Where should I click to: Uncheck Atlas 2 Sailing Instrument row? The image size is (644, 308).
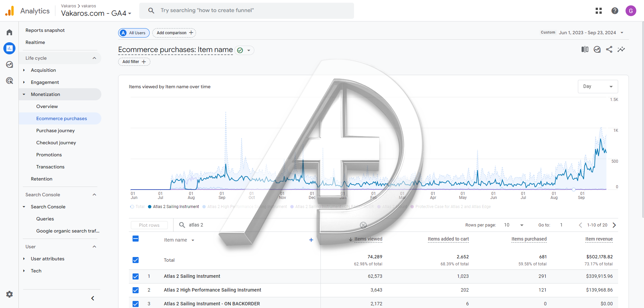136,276
